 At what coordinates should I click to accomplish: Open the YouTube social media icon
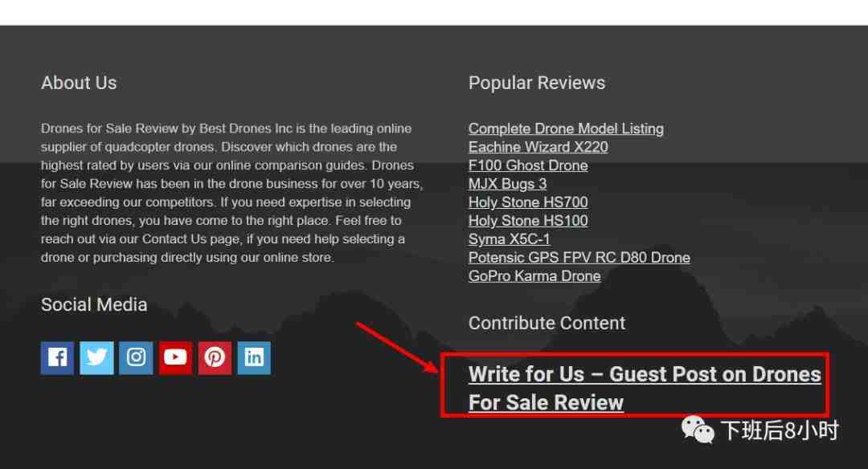tap(175, 358)
